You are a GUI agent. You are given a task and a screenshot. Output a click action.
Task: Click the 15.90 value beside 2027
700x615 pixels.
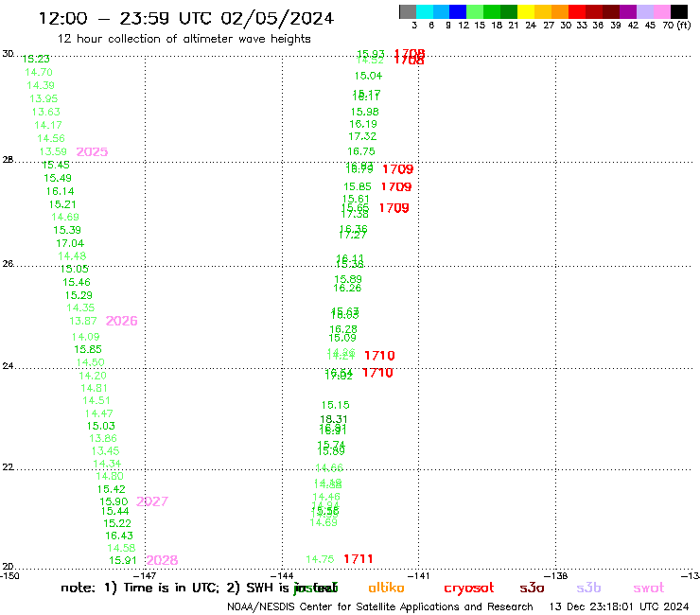114,501
